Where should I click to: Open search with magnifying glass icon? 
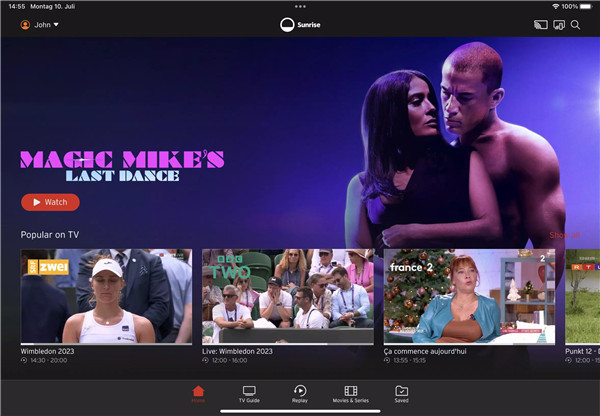click(x=576, y=25)
